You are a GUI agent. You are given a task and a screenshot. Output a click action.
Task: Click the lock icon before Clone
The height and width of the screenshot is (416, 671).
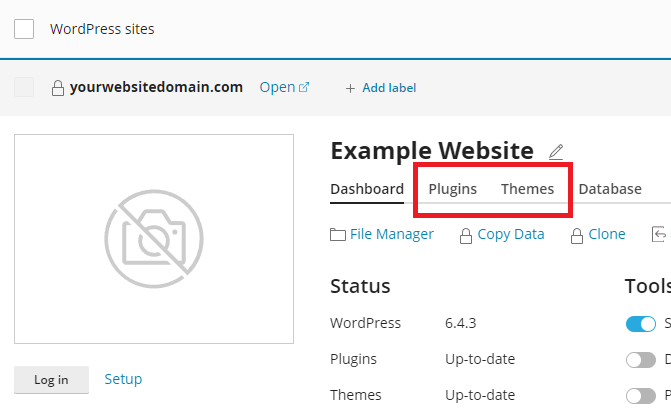coord(576,236)
